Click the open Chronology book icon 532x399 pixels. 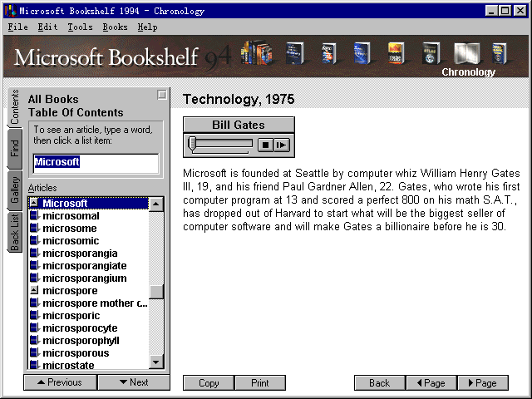click(x=467, y=53)
